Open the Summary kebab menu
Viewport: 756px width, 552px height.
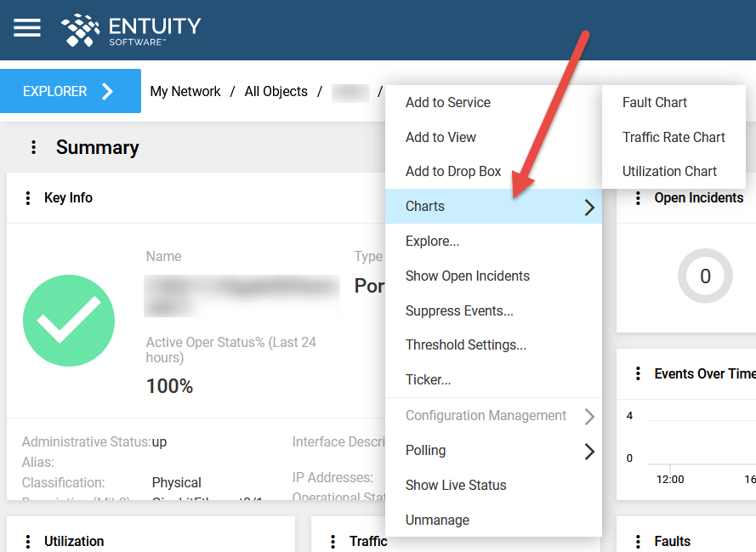(x=34, y=148)
